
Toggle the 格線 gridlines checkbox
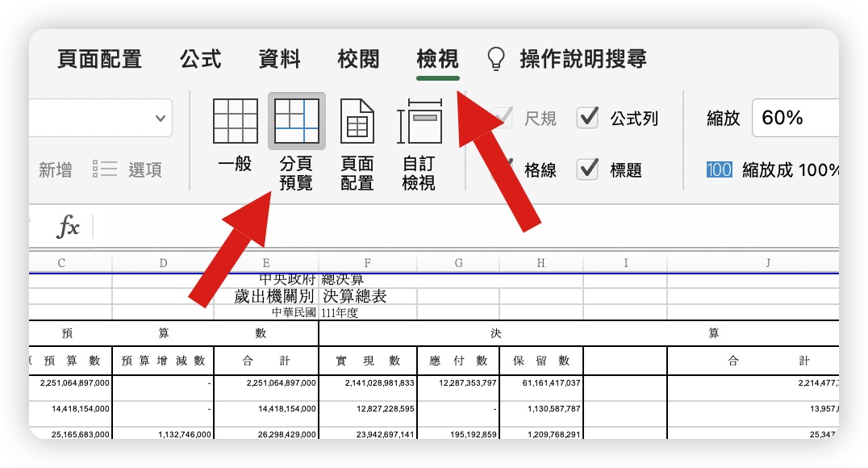503,169
